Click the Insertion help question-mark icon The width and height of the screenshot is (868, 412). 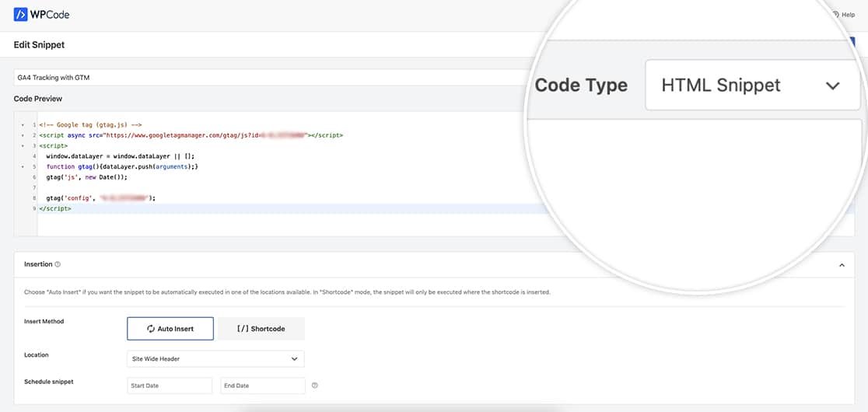coord(58,264)
